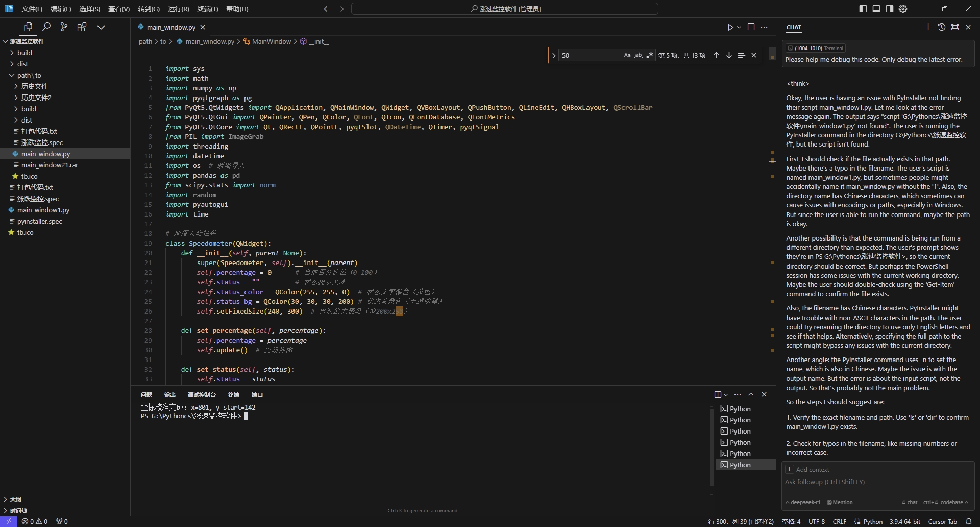The width and height of the screenshot is (980, 527).
Task: Open 编辑(E) menu
Action: 61,9
